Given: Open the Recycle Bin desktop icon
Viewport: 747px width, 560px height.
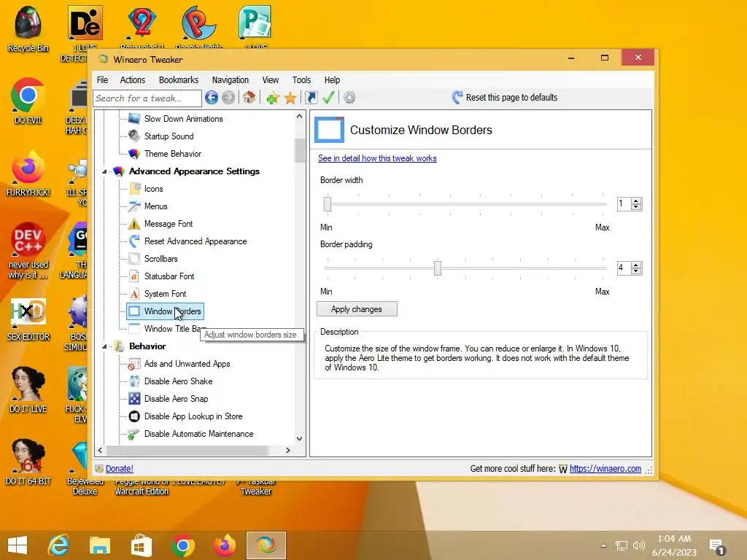Looking at the screenshot, I should coord(28,28).
